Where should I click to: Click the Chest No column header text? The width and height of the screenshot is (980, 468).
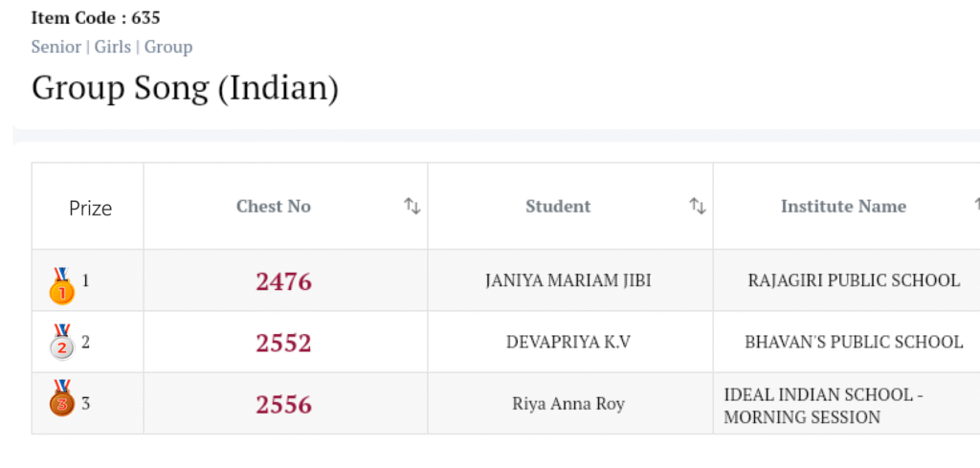274,206
